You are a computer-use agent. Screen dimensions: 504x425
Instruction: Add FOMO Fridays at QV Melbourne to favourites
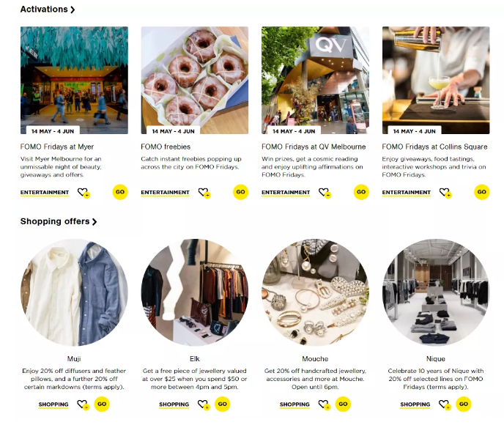325,193
